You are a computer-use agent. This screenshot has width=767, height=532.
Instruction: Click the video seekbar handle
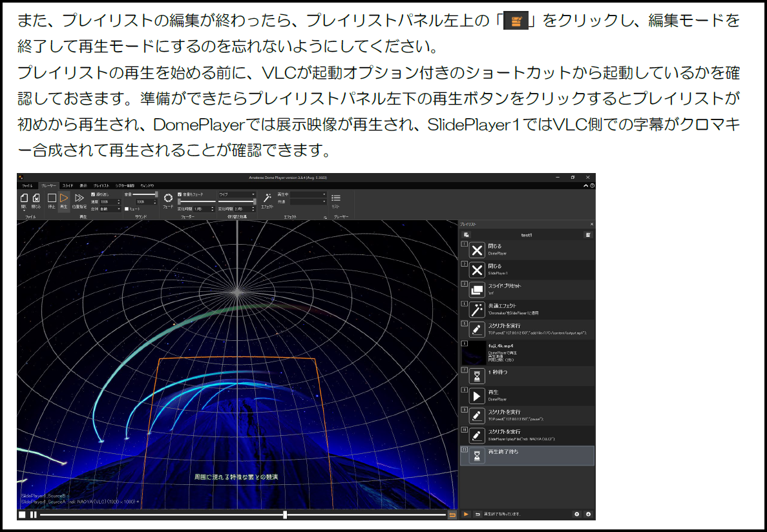[285, 515]
